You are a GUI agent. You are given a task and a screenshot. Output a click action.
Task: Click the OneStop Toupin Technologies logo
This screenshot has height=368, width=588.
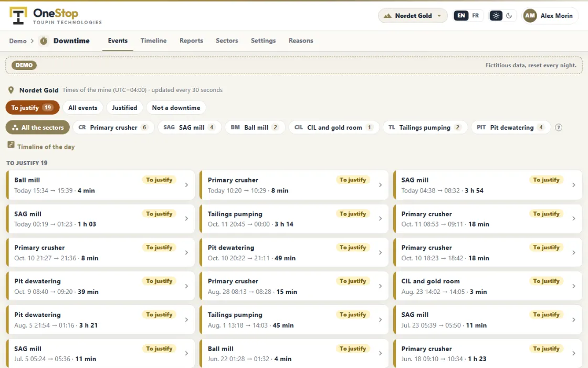[x=56, y=16]
